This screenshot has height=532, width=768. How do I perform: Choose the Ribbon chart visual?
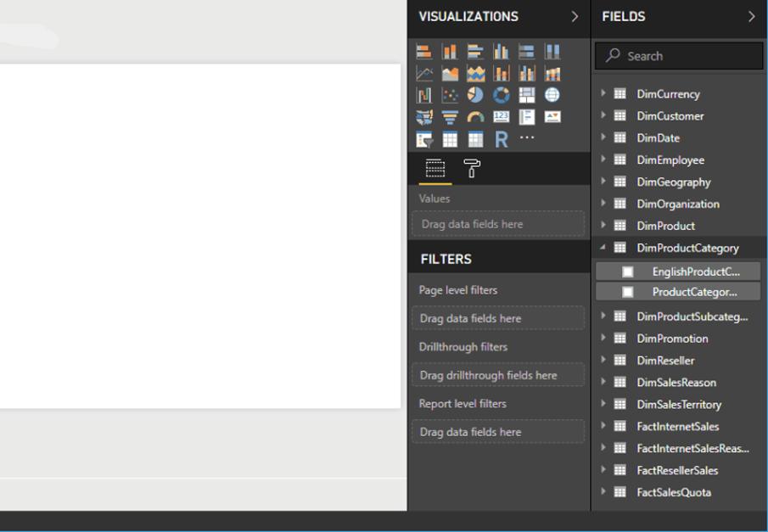[552, 74]
